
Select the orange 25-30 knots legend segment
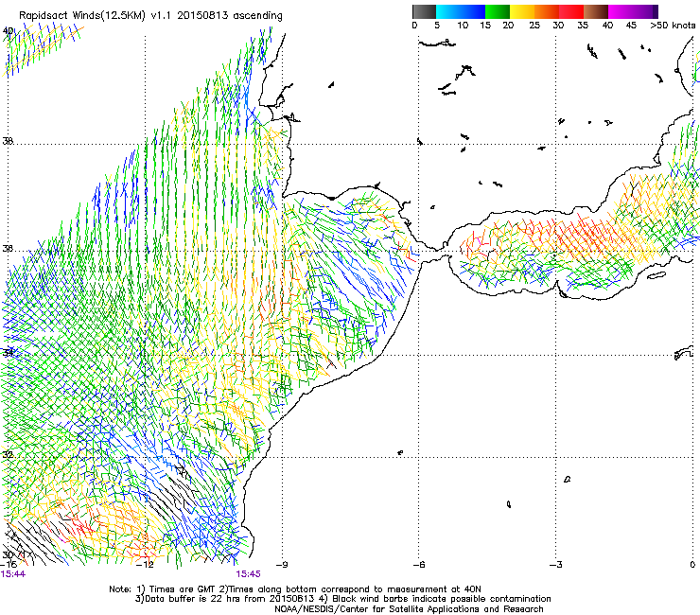coord(547,11)
